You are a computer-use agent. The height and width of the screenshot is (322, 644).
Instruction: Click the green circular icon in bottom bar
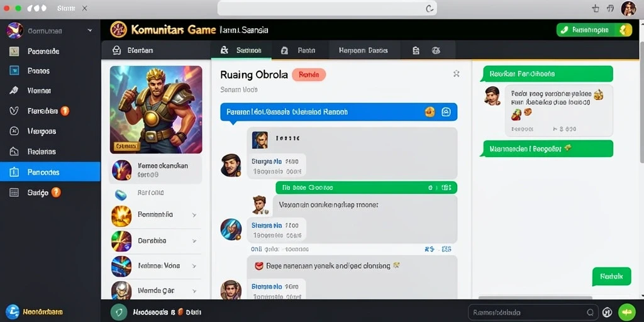119,312
